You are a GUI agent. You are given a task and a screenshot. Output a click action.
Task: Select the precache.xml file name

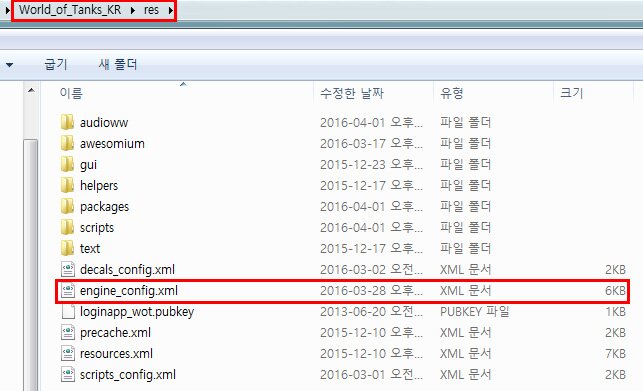click(115, 332)
